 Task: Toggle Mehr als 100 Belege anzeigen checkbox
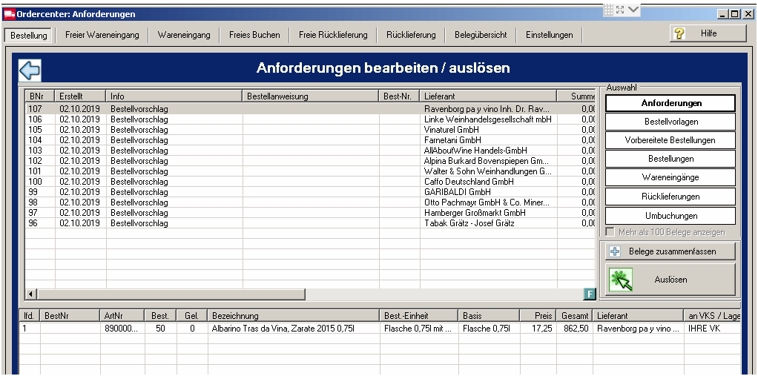coord(610,232)
